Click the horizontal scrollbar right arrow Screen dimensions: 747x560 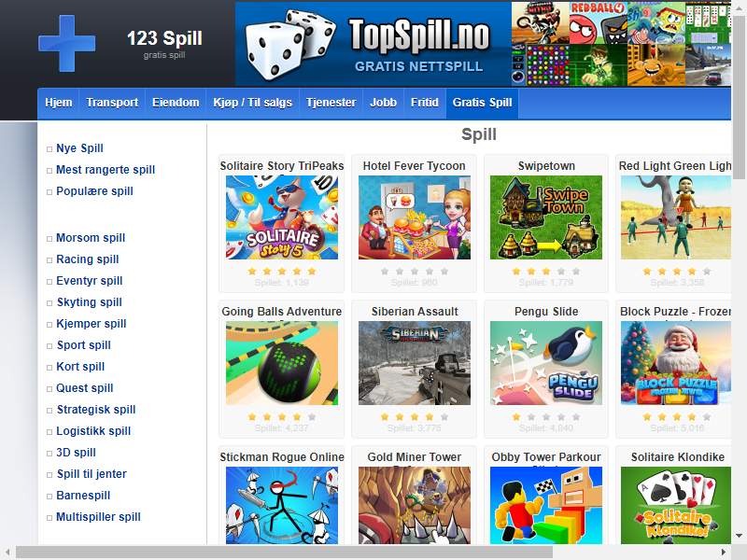point(724,553)
